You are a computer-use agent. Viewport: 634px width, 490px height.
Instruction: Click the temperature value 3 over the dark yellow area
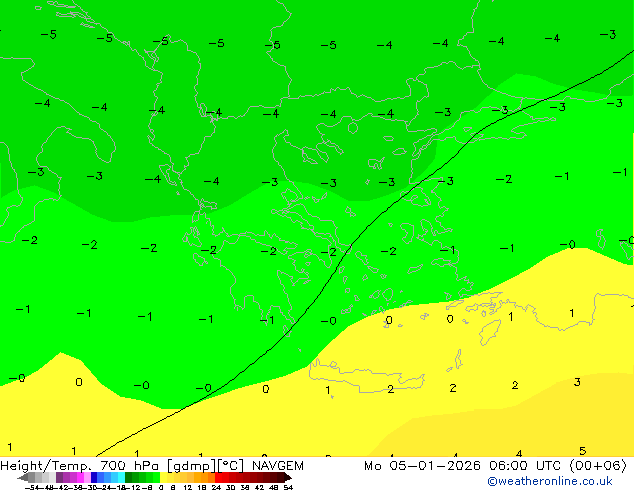tap(577, 382)
